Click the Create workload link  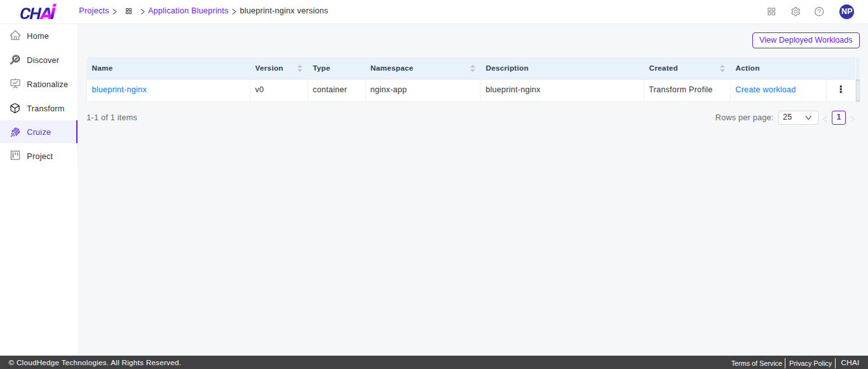coord(765,90)
